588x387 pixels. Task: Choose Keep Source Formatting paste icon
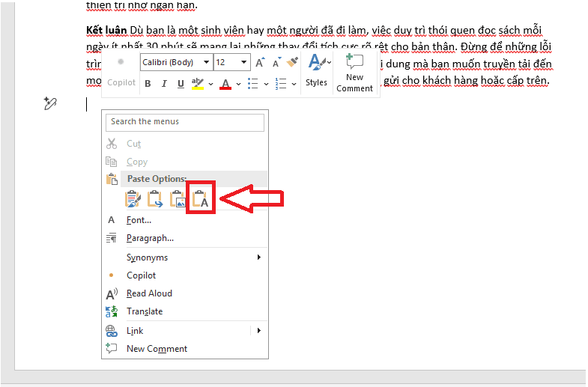[133, 198]
